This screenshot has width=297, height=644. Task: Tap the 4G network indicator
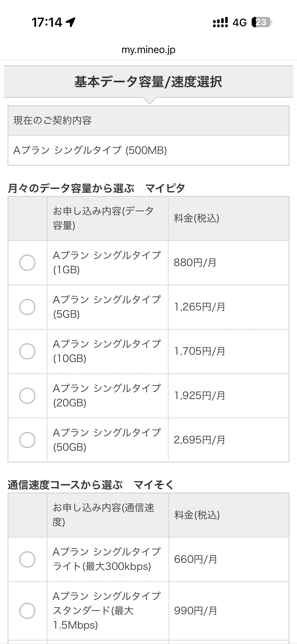click(x=239, y=23)
